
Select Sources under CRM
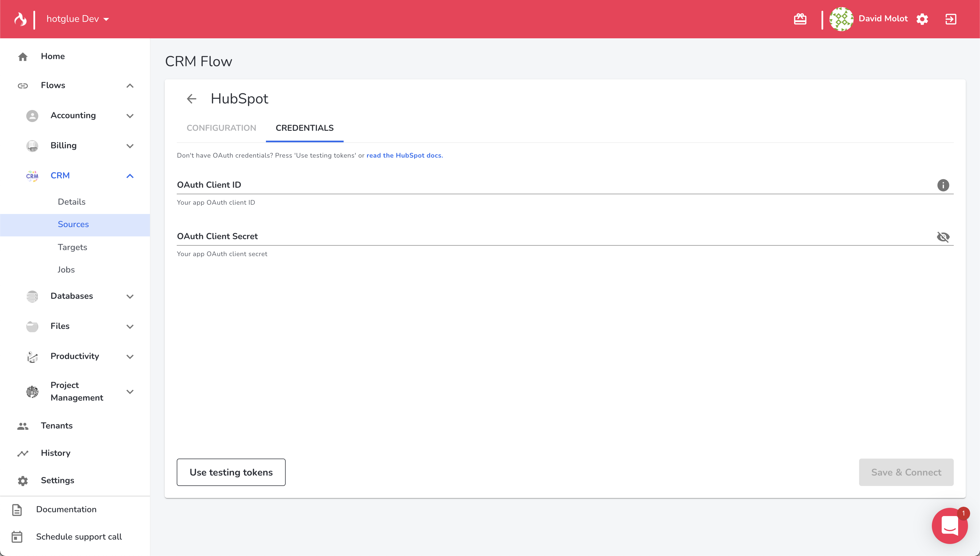pos(75,225)
